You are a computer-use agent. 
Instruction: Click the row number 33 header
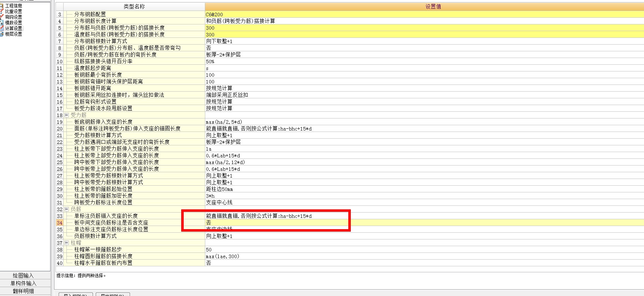pos(59,216)
